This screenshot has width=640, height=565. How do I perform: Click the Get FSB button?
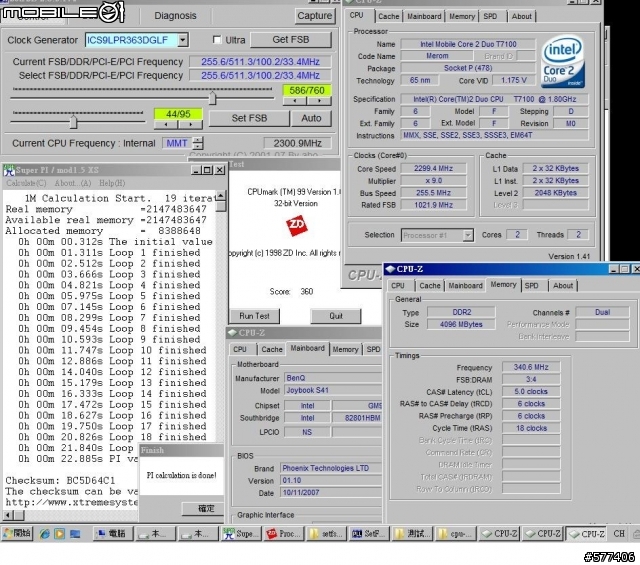(291, 40)
